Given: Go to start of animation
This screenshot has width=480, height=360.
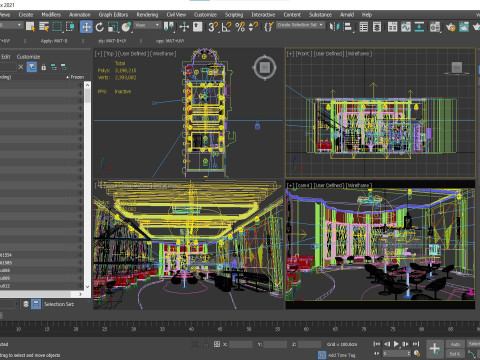Looking at the screenshot, I should point(377,344).
